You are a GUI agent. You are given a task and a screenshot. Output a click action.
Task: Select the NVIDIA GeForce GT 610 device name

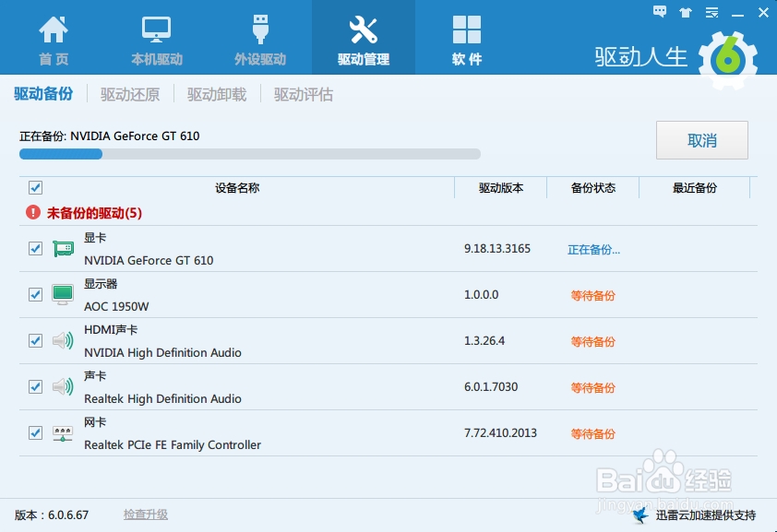pos(149,260)
